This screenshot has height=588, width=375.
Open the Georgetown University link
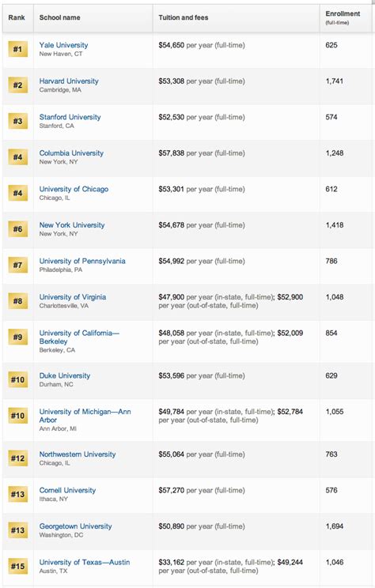point(75,526)
